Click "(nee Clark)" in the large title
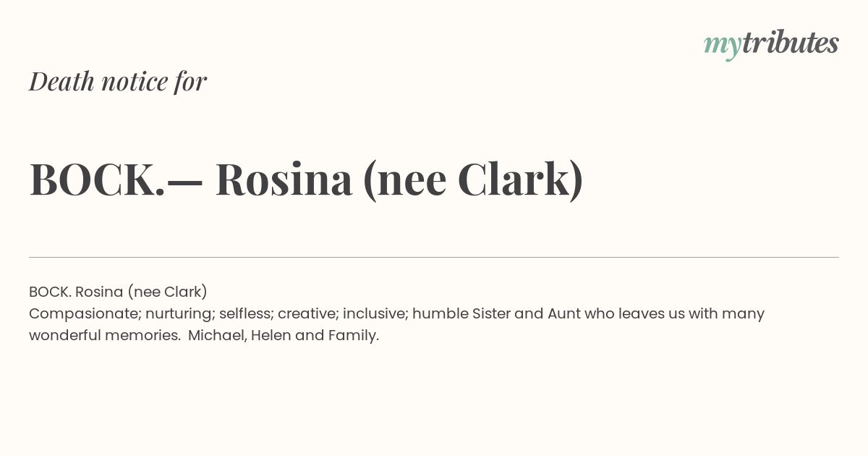The width and height of the screenshot is (868, 456). pyautogui.click(x=473, y=181)
